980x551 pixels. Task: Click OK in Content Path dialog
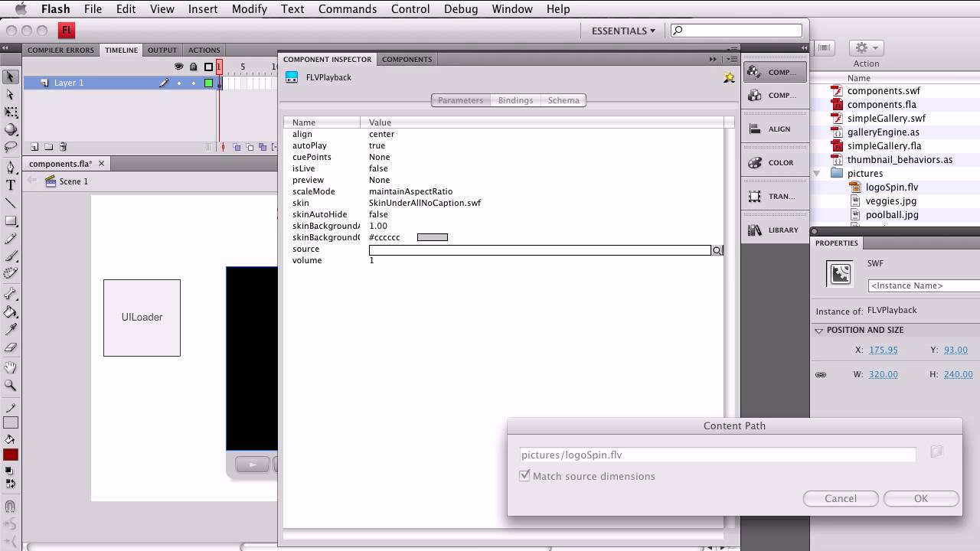tap(921, 498)
